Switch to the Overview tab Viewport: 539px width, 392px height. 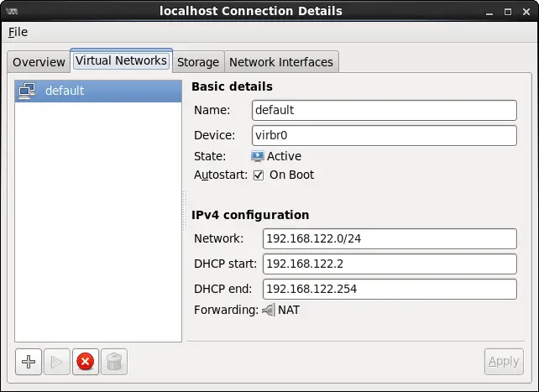point(39,62)
